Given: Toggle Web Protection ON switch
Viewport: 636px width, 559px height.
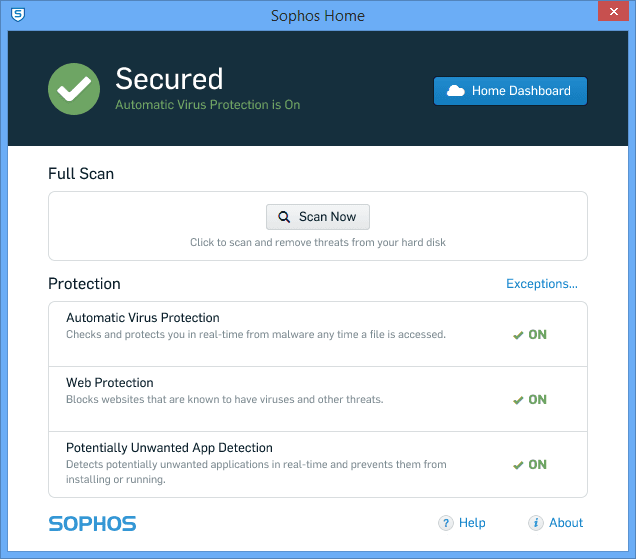Looking at the screenshot, I should click(x=530, y=400).
